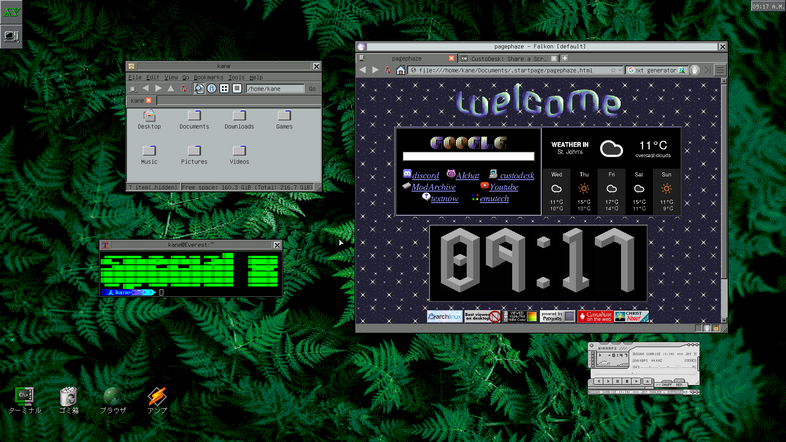Open a new tab in Falkon
Viewport: 786px width, 442px height.
564,58
